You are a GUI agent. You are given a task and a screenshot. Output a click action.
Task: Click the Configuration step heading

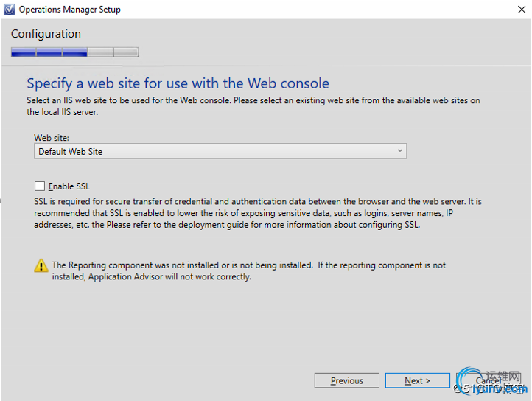pos(46,34)
